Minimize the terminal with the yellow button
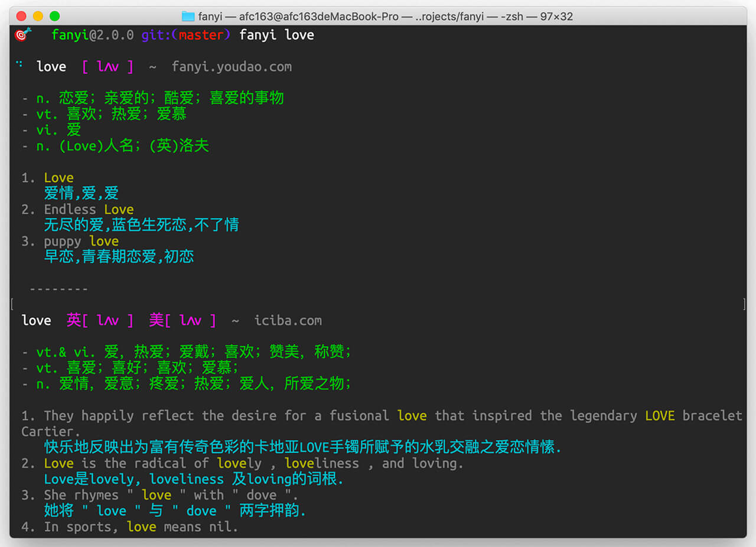756x547 pixels. 38,16
